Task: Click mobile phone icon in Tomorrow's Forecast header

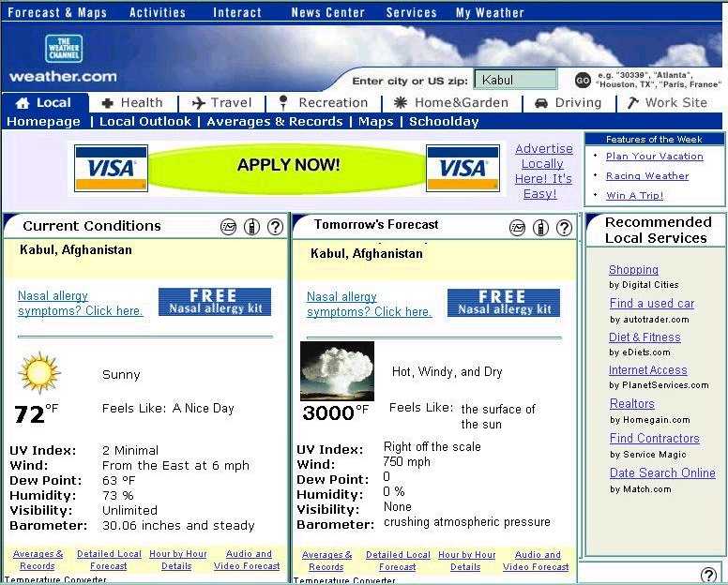Action: tap(540, 228)
